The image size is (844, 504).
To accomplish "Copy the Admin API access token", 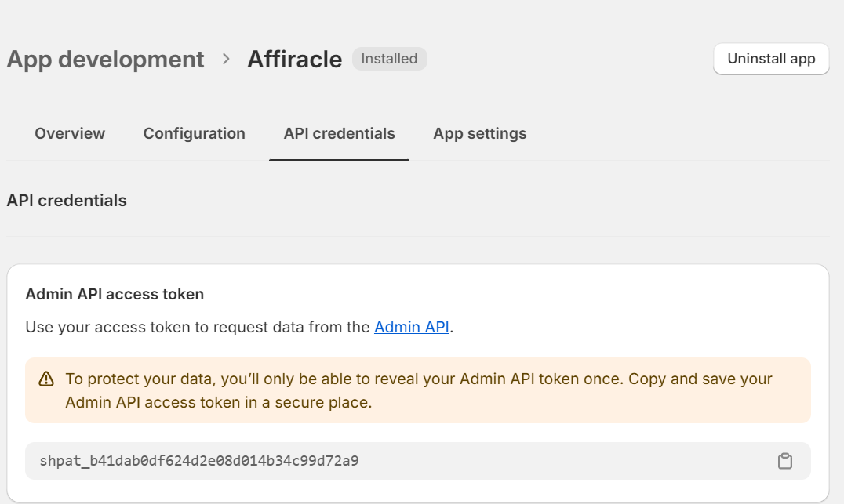I will click(784, 461).
